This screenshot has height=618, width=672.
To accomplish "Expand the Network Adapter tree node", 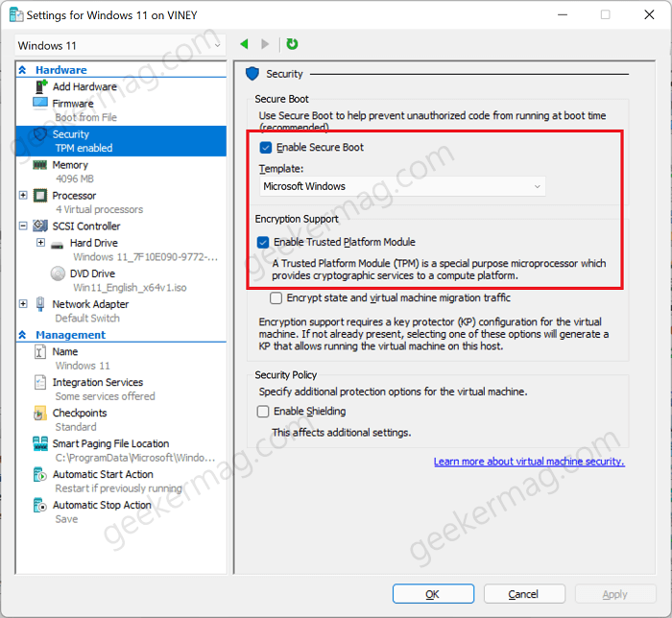I will coord(23,303).
